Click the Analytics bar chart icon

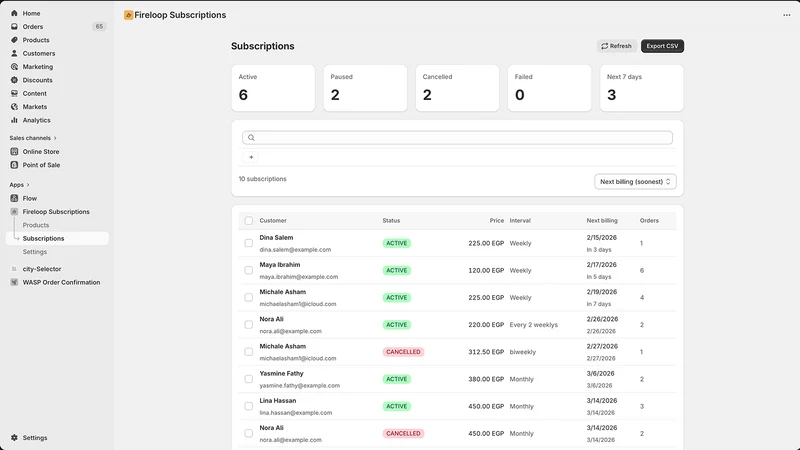coord(14,120)
